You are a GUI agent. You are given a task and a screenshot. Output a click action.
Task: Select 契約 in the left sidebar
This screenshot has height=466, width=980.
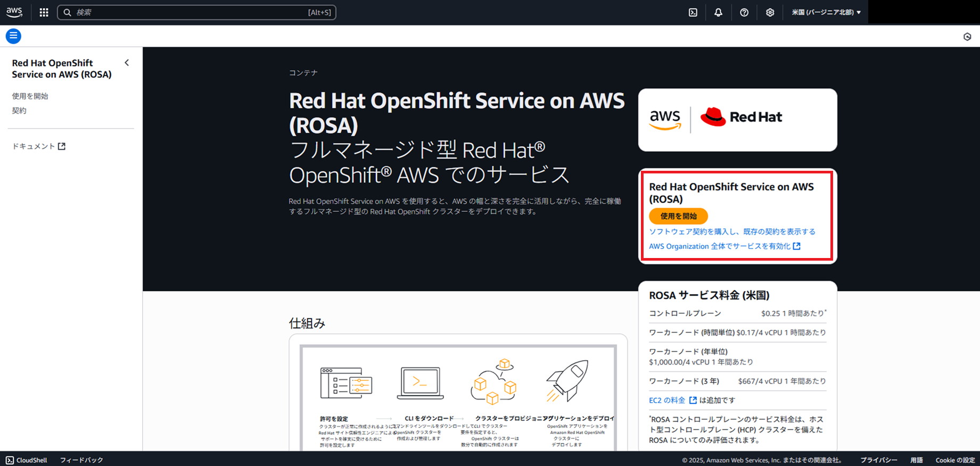click(19, 111)
